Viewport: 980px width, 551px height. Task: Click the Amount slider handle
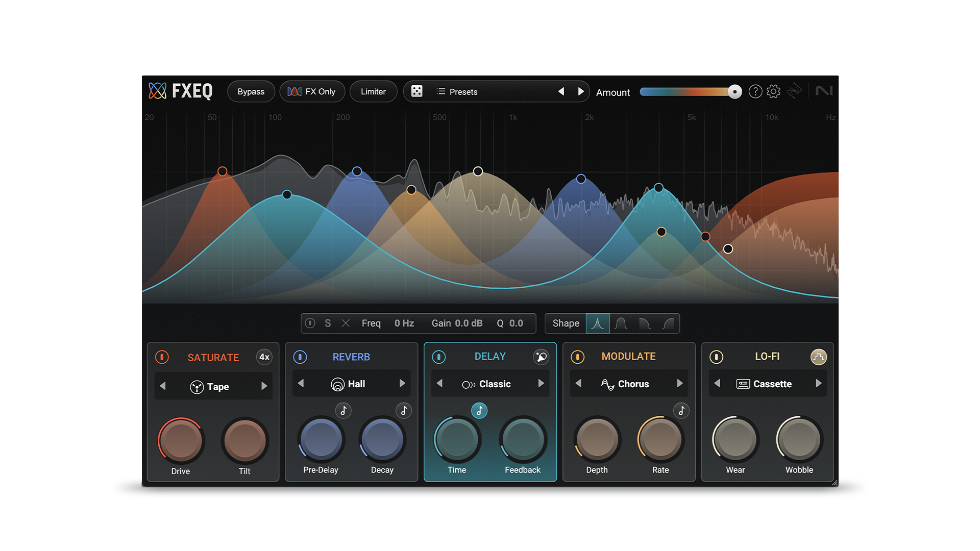click(x=734, y=92)
